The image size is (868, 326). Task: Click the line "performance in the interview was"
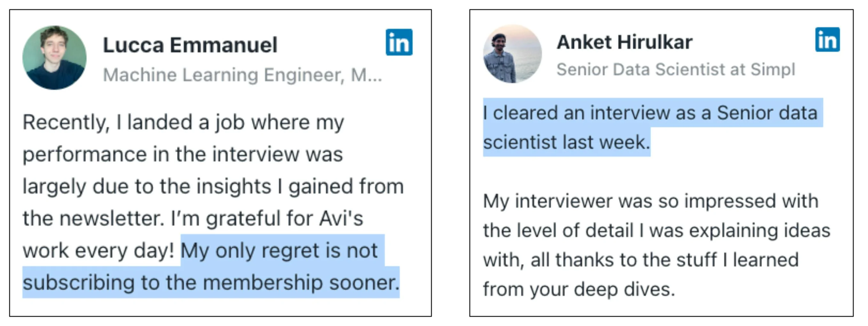(x=182, y=154)
